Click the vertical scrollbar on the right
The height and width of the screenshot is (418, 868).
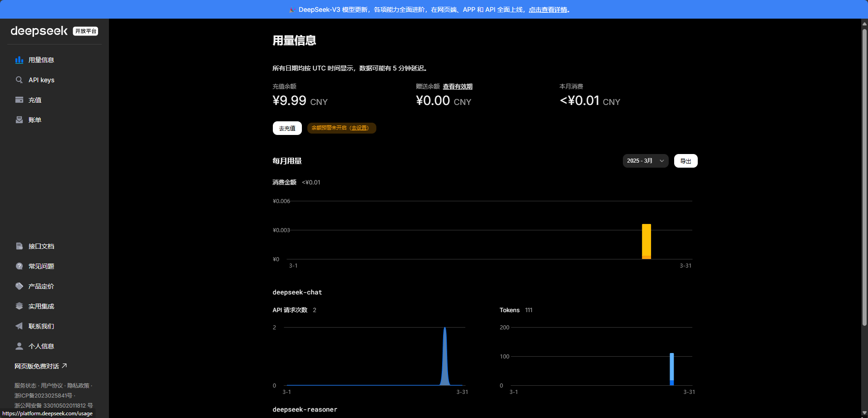pos(864,177)
